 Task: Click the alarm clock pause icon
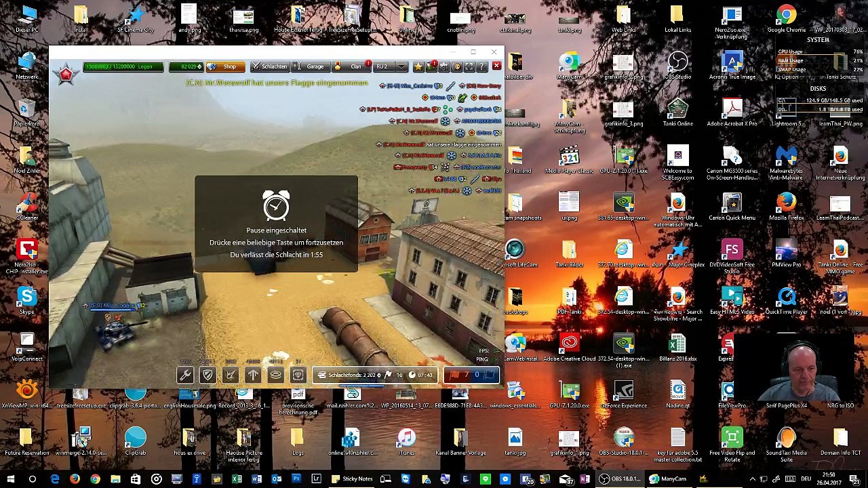[x=276, y=205]
